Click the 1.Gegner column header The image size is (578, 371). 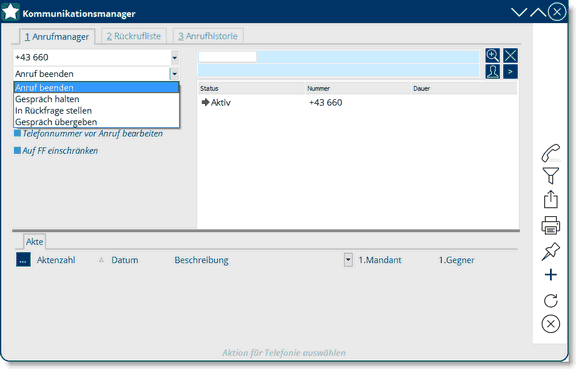(x=456, y=260)
